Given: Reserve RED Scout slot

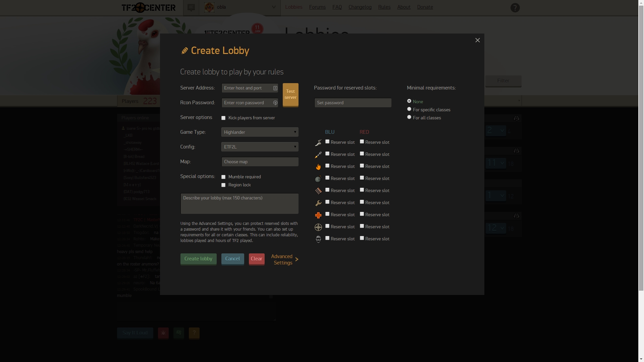Looking at the screenshot, I should [362, 142].
